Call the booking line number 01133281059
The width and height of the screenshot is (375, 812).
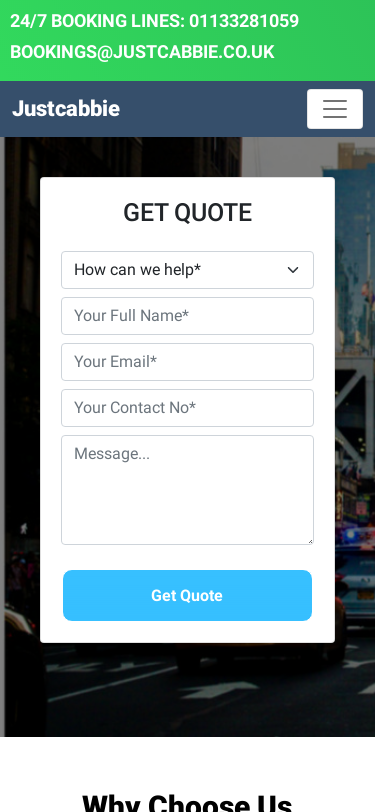244,21
